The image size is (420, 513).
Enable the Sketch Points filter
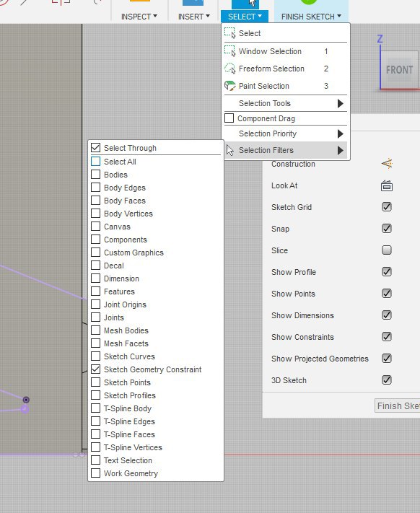[x=95, y=382]
